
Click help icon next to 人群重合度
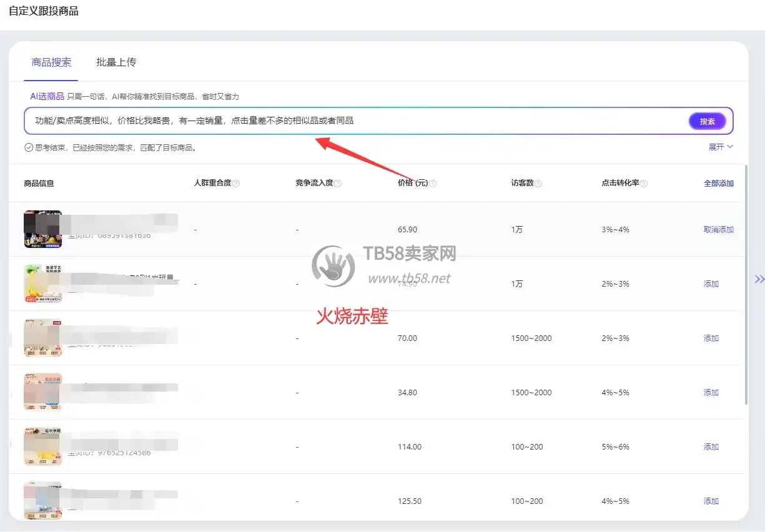point(236,184)
